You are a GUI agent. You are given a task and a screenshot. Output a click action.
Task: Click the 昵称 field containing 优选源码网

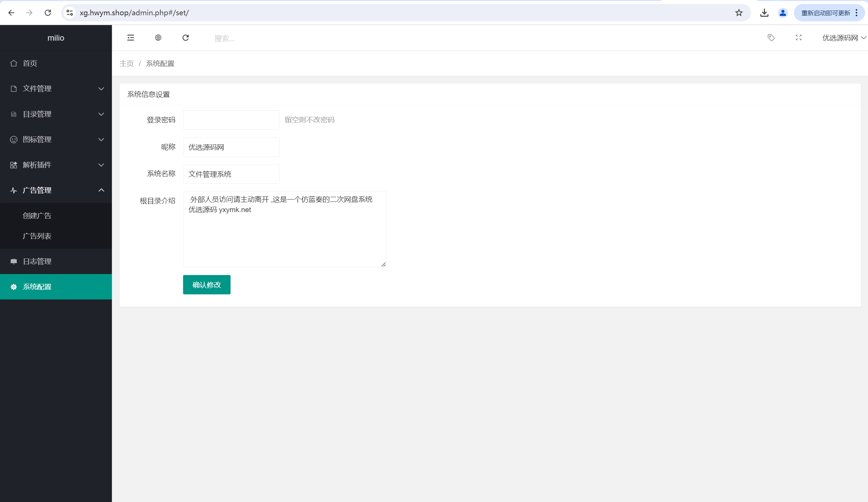click(x=231, y=147)
